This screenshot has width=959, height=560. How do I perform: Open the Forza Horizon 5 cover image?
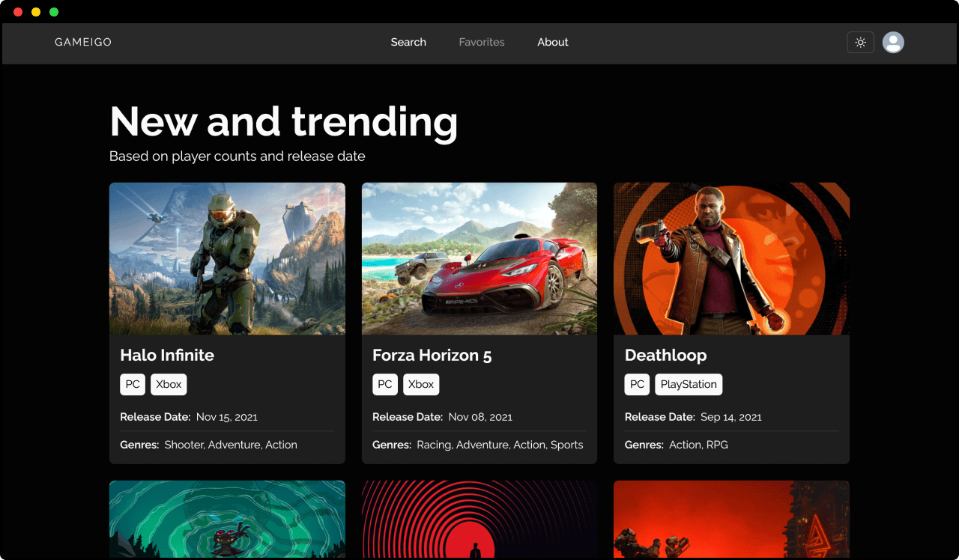(x=479, y=258)
